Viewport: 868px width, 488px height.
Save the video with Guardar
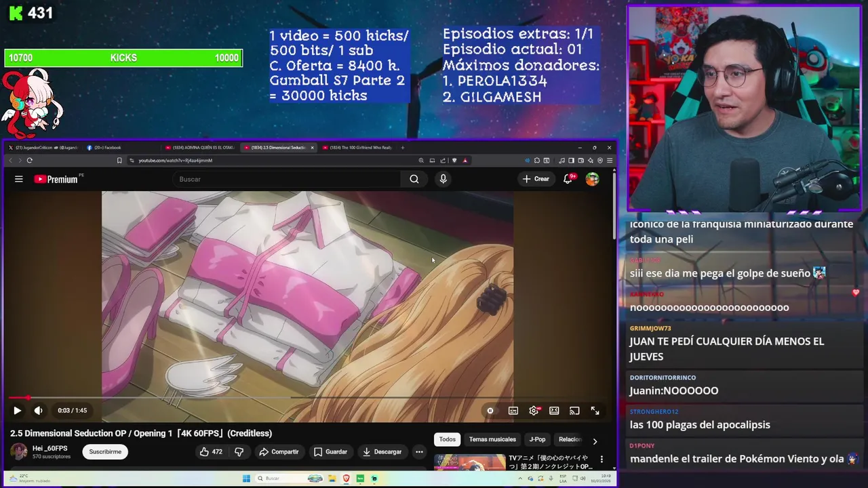(330, 451)
